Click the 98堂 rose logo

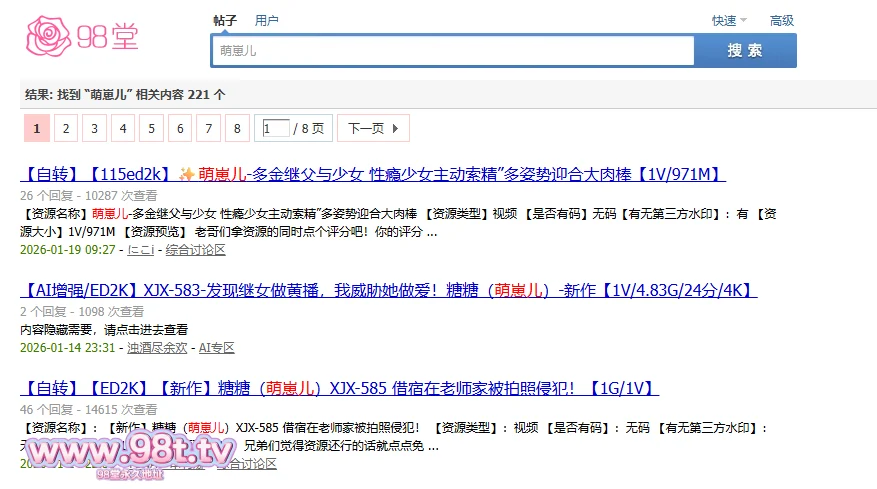pyautogui.click(x=82, y=37)
